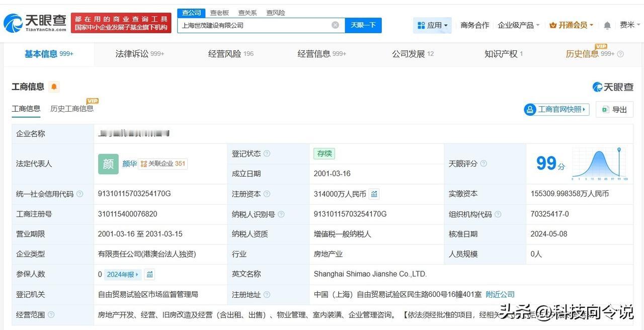Select the 查公司 search mode tab
The height and width of the screenshot is (330, 644).
click(x=191, y=13)
